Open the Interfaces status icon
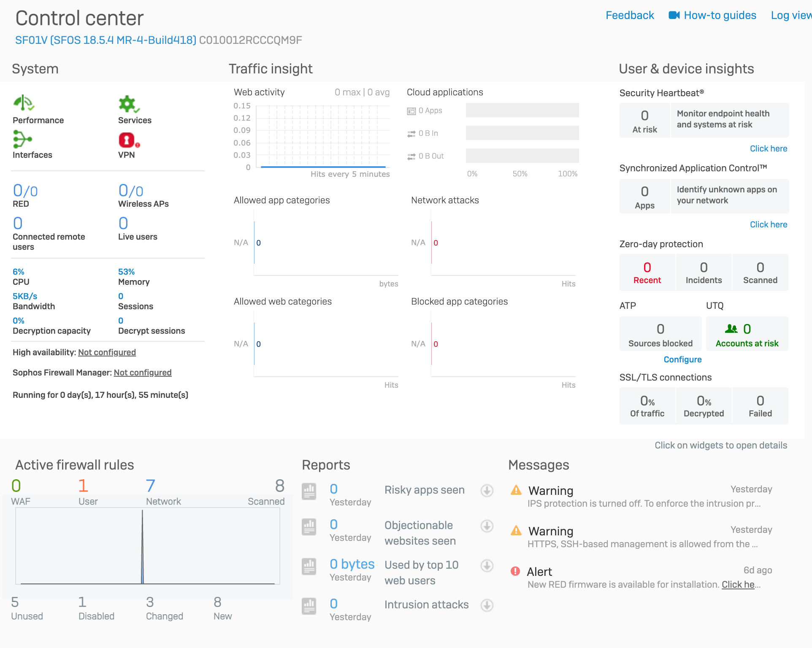The image size is (812, 648). tap(22, 139)
